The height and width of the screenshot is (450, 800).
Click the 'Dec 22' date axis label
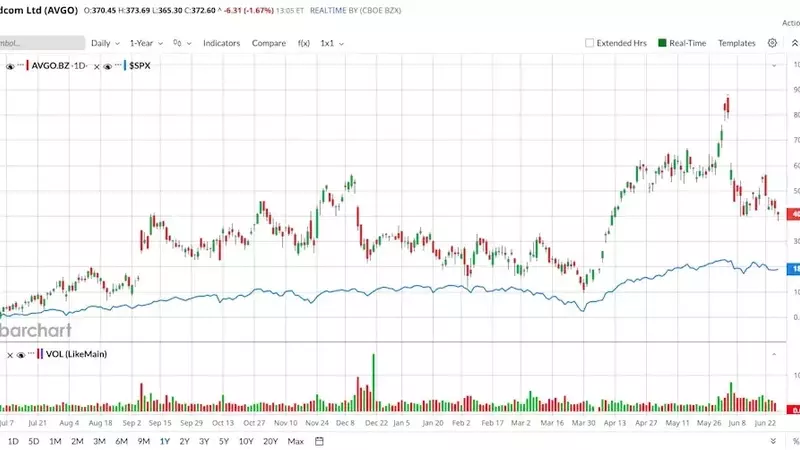point(377,423)
